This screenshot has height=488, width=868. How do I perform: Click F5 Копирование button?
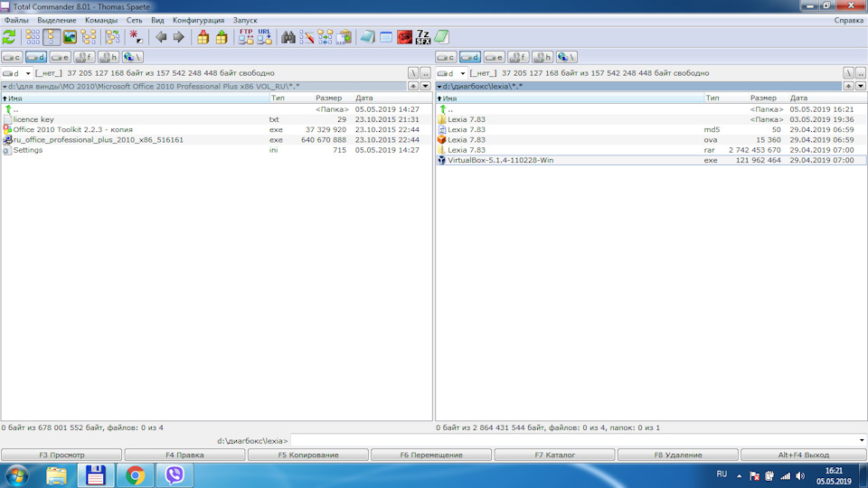[308, 455]
